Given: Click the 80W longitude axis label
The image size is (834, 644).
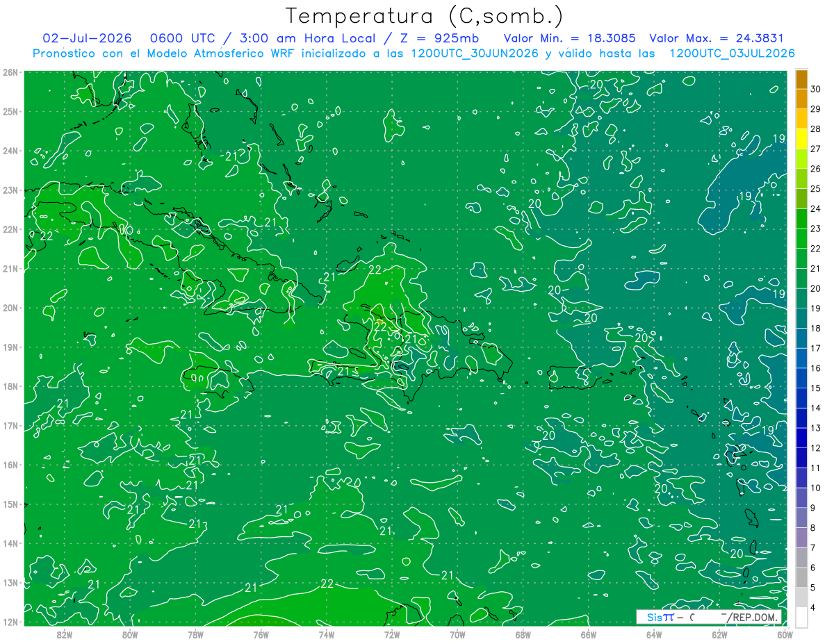Looking at the screenshot, I should coord(130,634).
